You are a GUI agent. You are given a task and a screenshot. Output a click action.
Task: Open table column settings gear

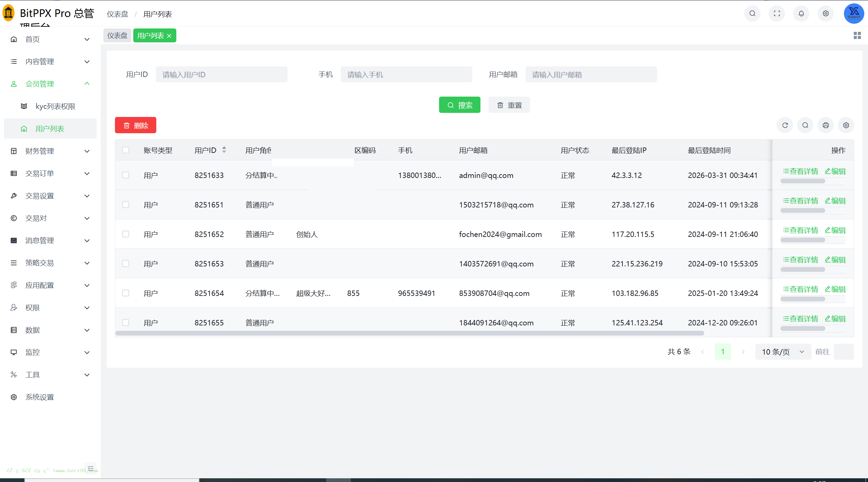coord(846,125)
